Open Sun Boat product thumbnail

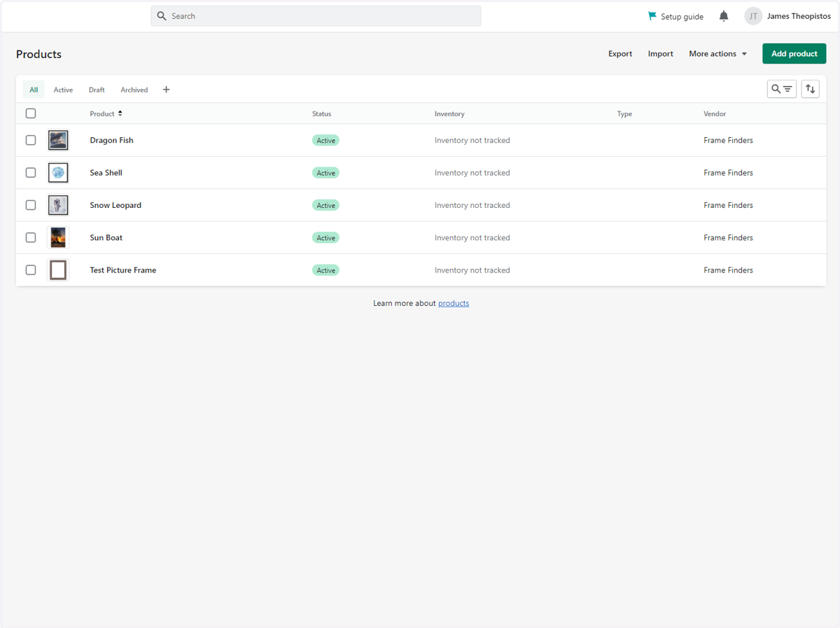pos(58,237)
